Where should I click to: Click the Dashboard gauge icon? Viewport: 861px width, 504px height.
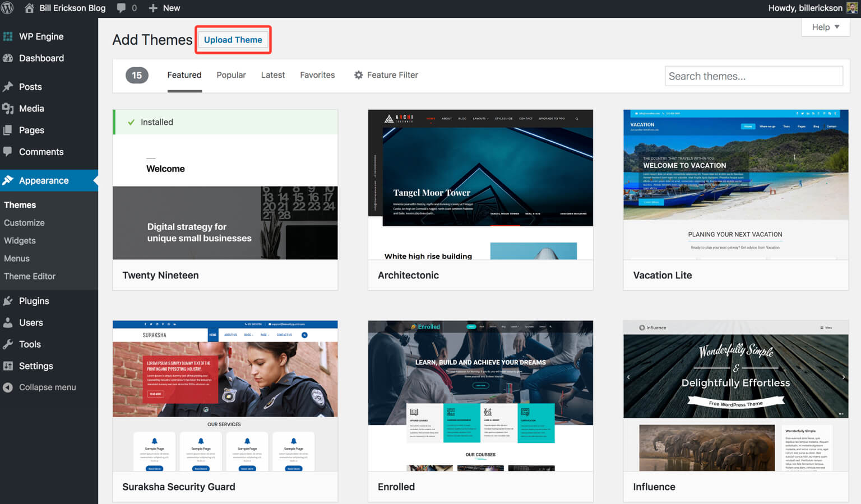(x=8, y=58)
